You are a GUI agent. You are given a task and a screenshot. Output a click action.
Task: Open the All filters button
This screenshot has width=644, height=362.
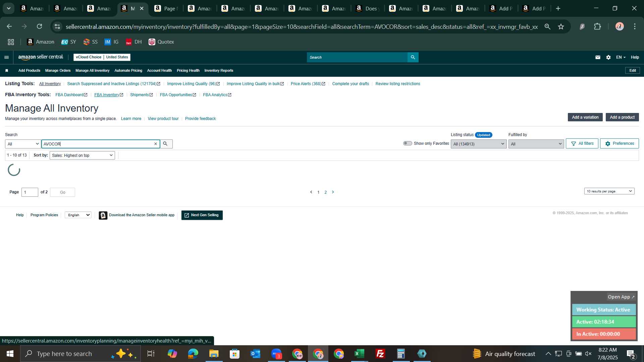click(x=582, y=143)
